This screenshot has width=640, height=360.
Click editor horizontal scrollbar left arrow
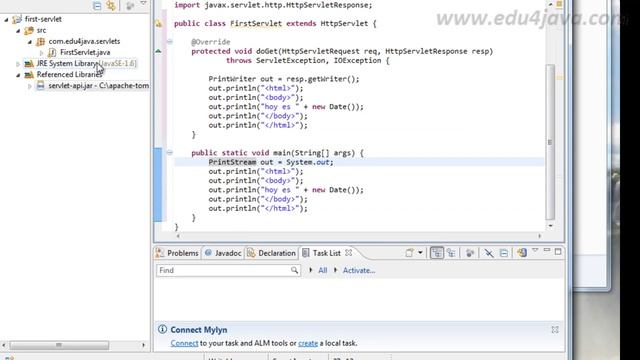point(178,236)
